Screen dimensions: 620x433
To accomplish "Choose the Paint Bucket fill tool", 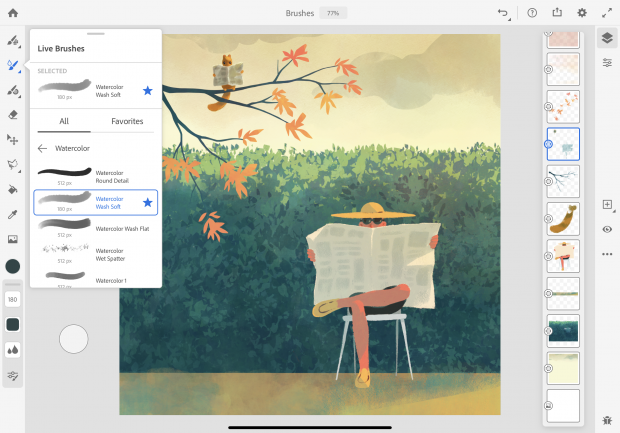I will pyautogui.click(x=13, y=189).
